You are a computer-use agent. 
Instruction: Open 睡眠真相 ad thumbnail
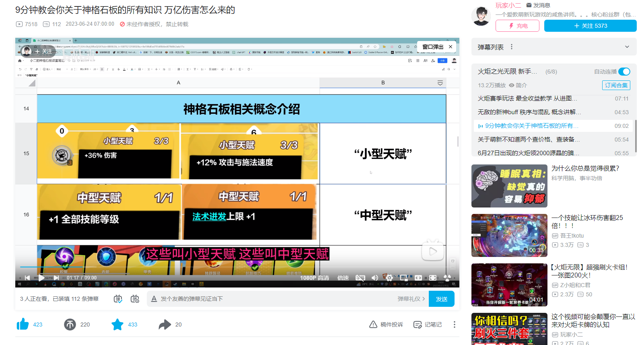coord(509,186)
